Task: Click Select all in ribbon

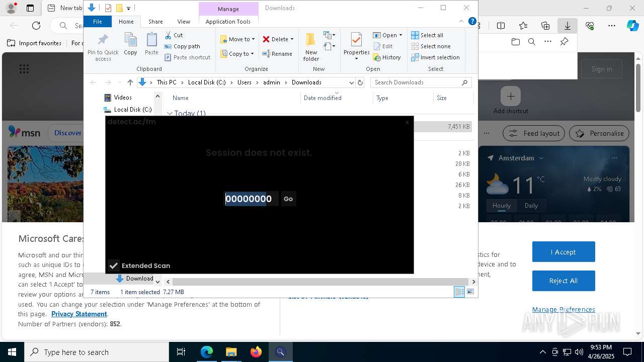Action: 427,35
